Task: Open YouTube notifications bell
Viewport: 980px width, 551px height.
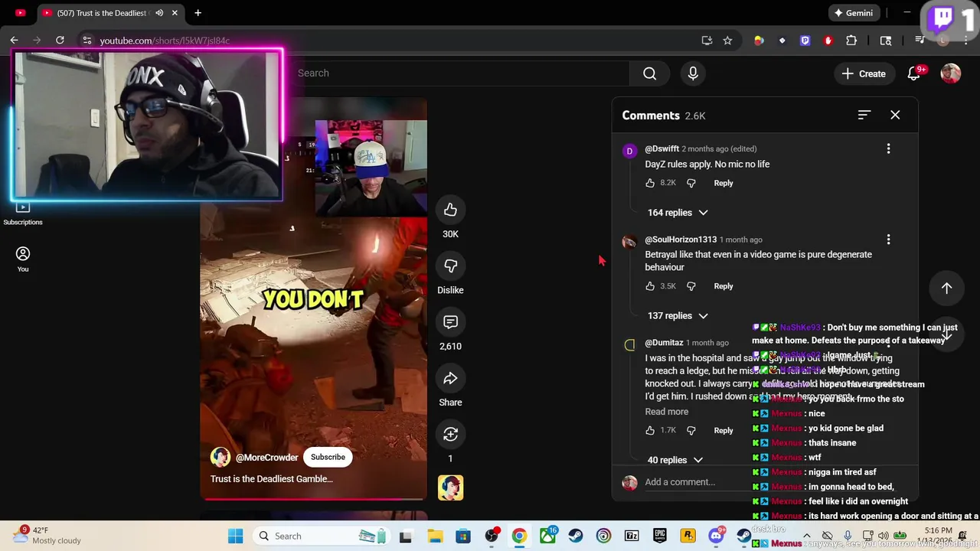Action: pos(914,73)
